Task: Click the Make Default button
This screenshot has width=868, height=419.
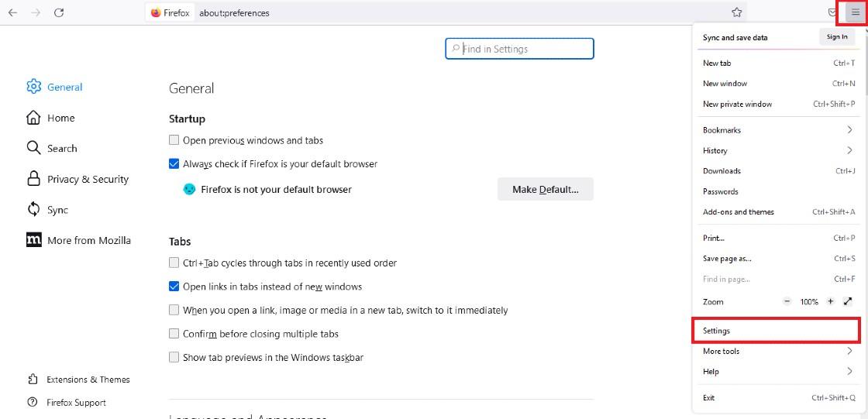Action: pyautogui.click(x=546, y=189)
